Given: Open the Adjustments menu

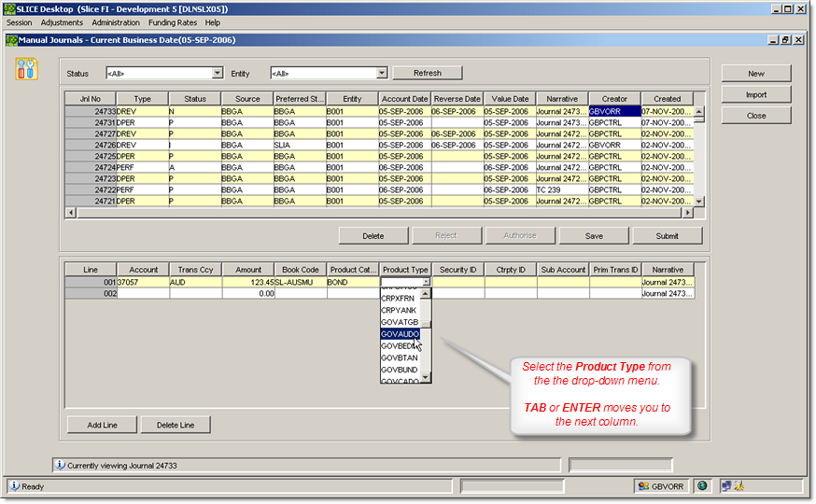Looking at the screenshot, I should [x=61, y=22].
